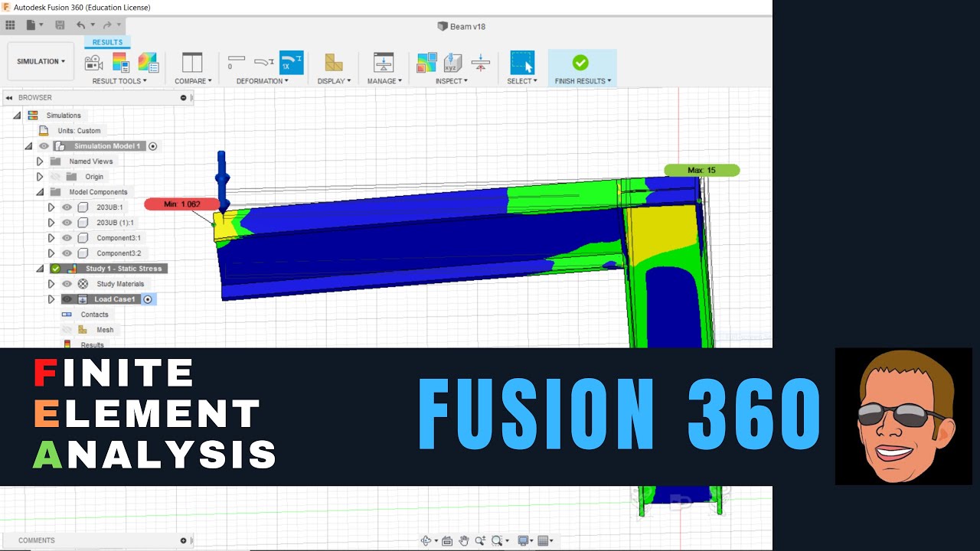Open the animate results camera tool
980x551 pixels.
94,63
